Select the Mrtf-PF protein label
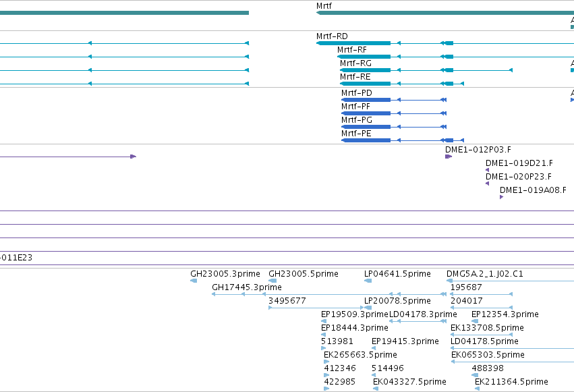 coord(355,107)
